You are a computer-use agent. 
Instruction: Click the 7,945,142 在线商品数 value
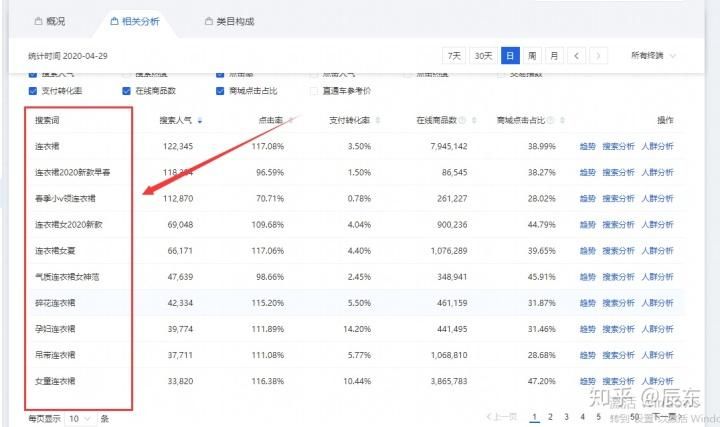pos(449,146)
